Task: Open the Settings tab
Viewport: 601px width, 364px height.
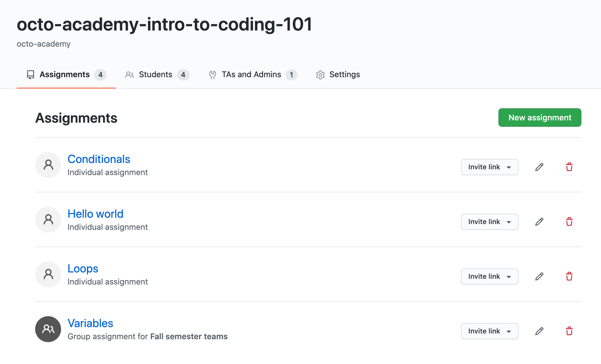Action: tap(338, 75)
